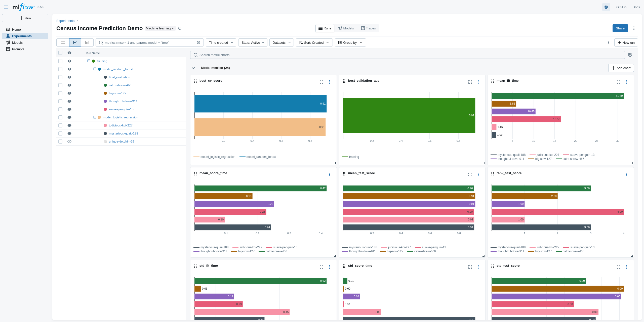
Task: Click the suave-penguin-13 color dot
Action: [105, 109]
